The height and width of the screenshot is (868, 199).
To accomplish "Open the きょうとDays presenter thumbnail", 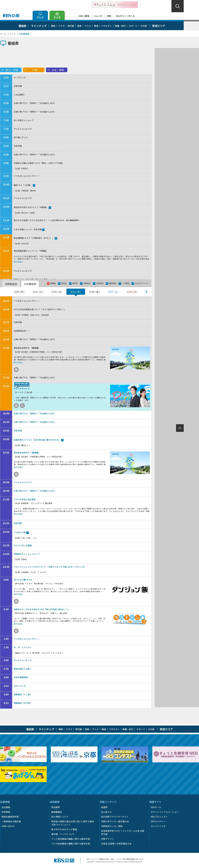I will click(130, 396).
